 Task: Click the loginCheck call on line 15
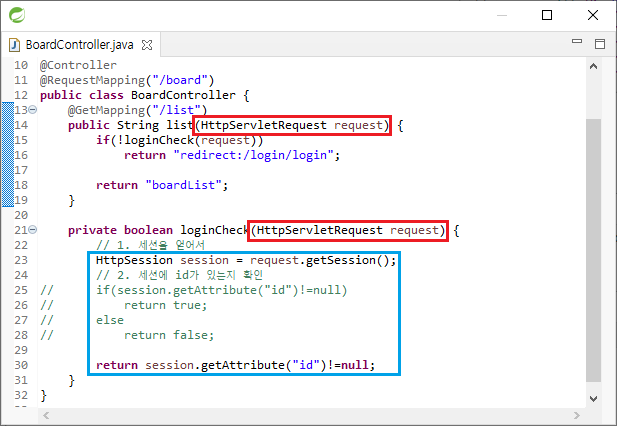click(159, 140)
